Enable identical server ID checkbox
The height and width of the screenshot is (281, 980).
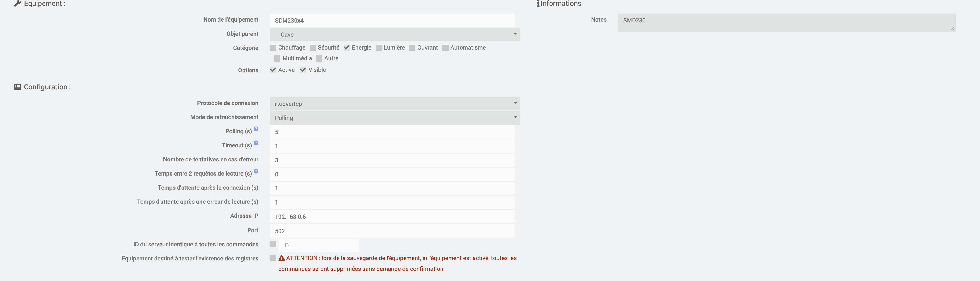273,244
